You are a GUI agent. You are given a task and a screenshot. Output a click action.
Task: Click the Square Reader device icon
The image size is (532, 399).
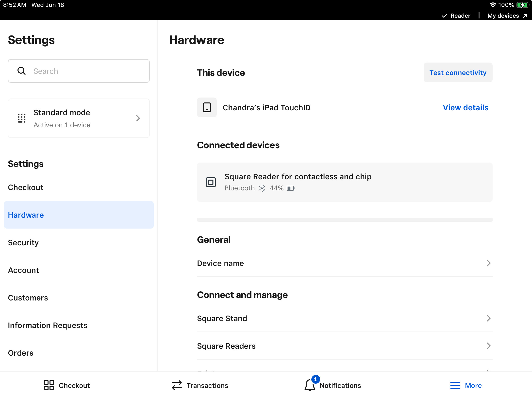click(211, 182)
